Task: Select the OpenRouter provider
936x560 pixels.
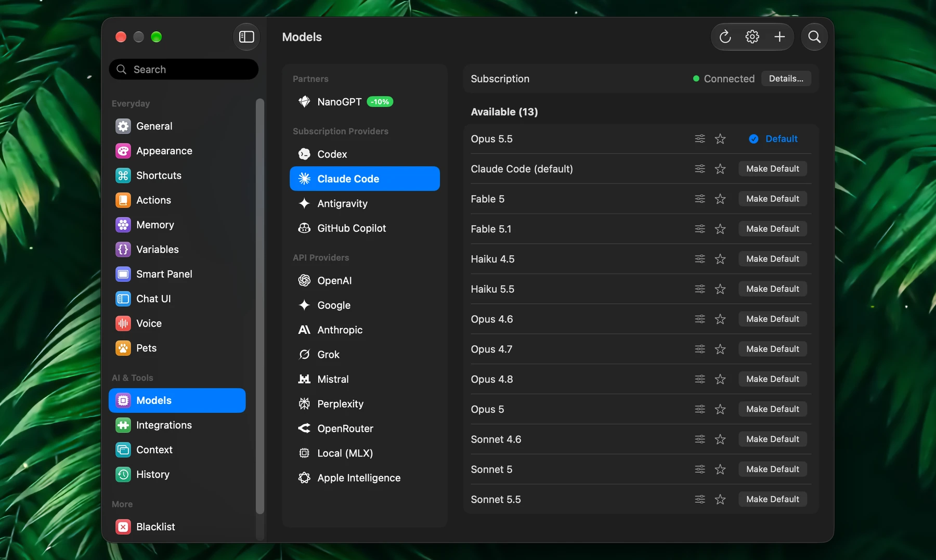Action: tap(365, 428)
